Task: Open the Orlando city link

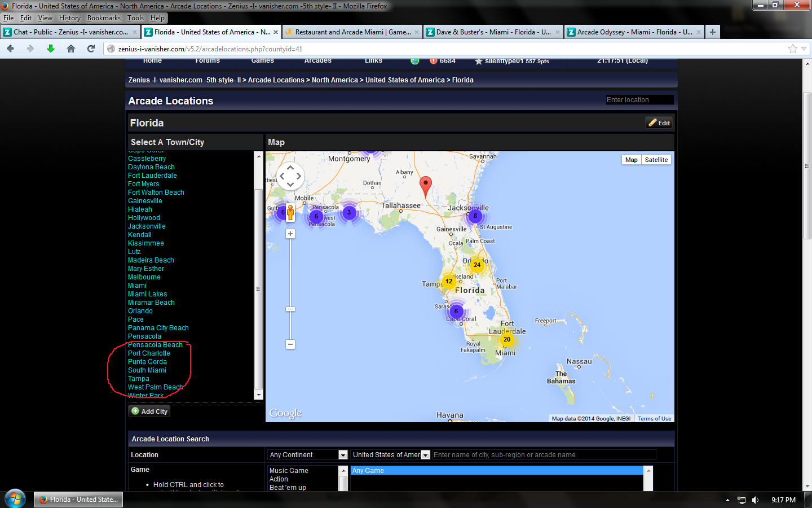Action: (140, 311)
